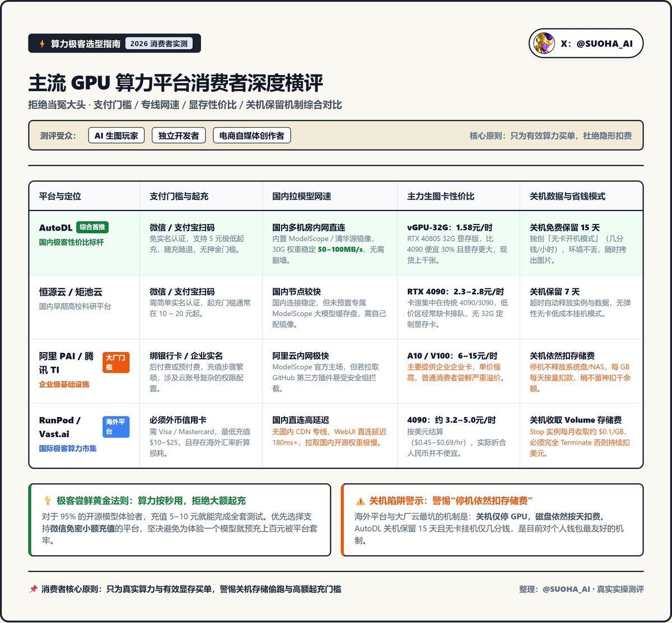Click the 'AutoDL' platform name

point(55,228)
